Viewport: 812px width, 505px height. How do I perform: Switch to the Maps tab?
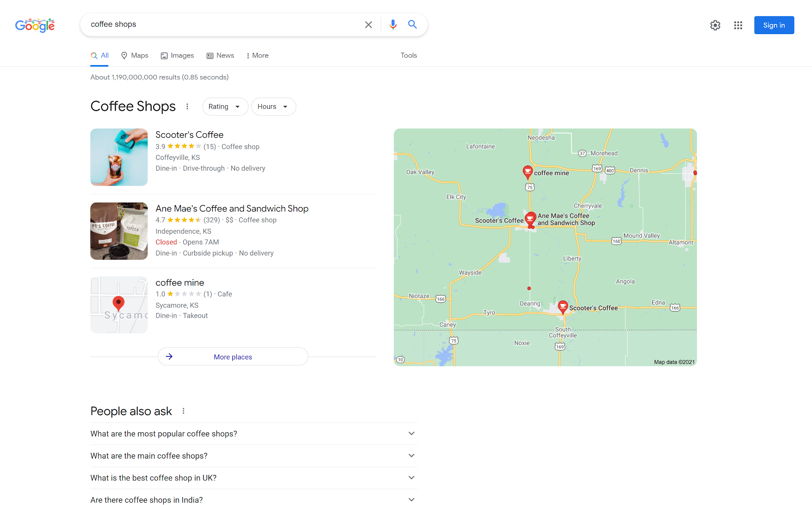[135, 56]
